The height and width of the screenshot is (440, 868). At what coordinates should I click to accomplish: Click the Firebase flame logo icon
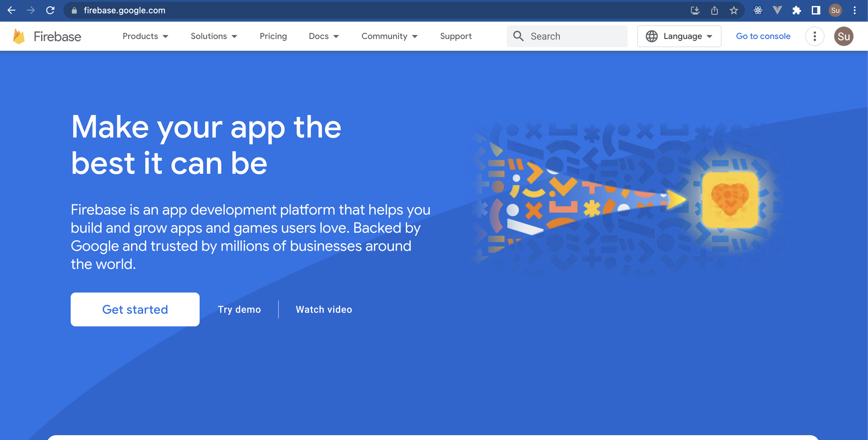point(18,36)
